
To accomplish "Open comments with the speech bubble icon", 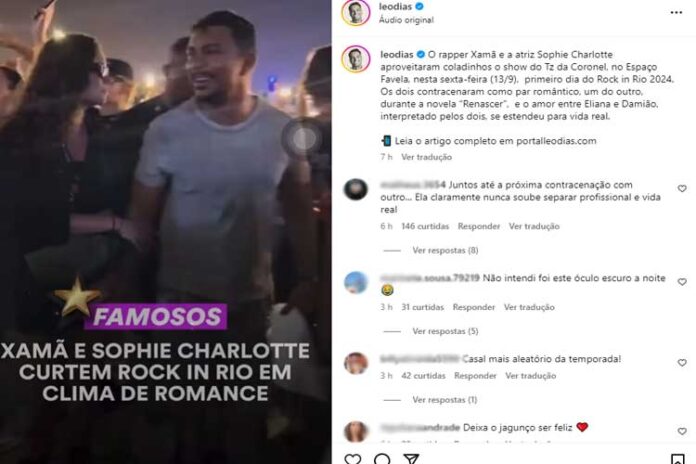I will [382, 459].
